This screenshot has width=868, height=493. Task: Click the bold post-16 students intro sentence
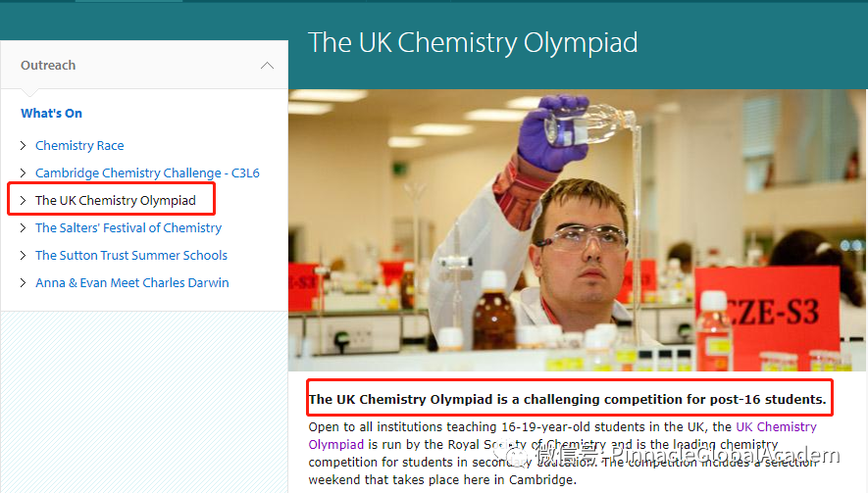tap(568, 400)
